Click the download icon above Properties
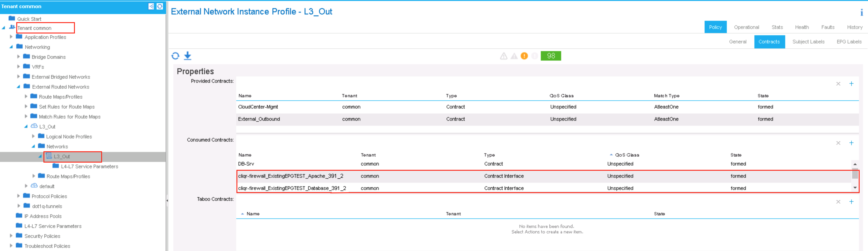Image resolution: width=868 pixels, height=251 pixels. tap(188, 56)
